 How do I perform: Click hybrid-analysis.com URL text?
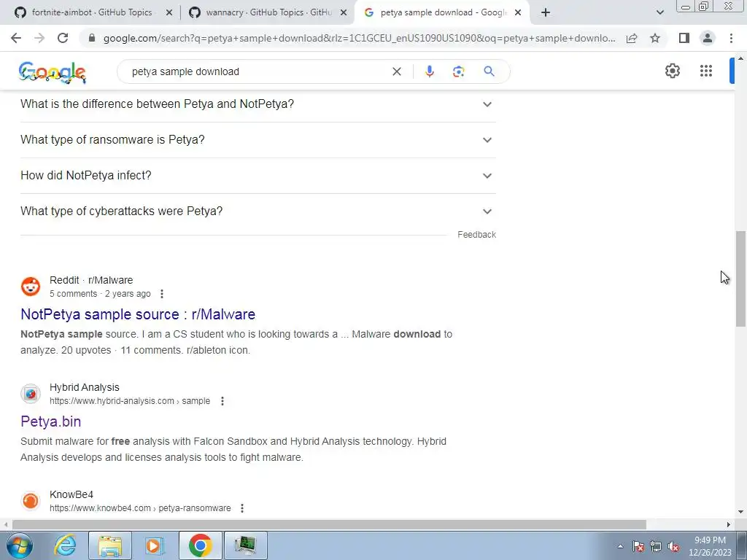point(130,401)
